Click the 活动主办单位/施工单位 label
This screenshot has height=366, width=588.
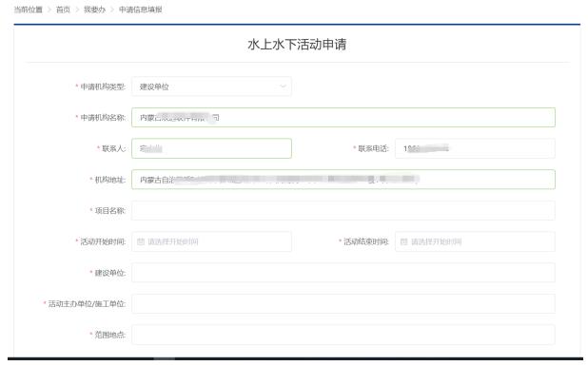[x=87, y=304]
